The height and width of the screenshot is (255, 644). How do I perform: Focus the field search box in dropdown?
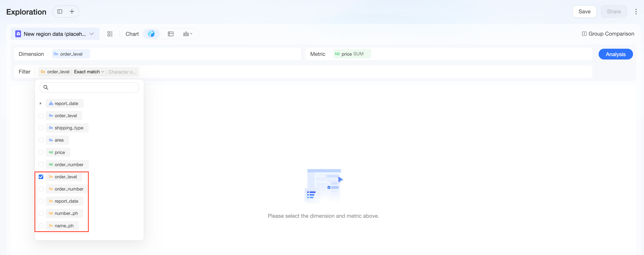click(x=89, y=87)
